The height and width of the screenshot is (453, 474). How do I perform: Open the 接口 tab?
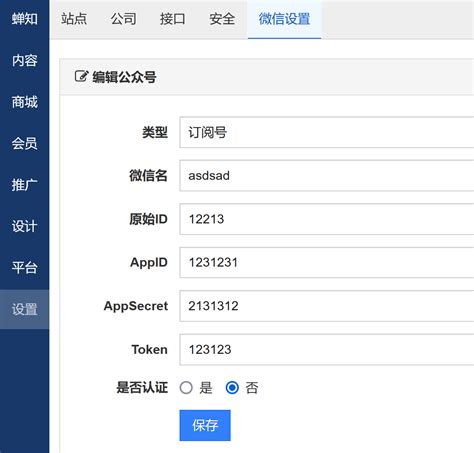click(x=172, y=19)
